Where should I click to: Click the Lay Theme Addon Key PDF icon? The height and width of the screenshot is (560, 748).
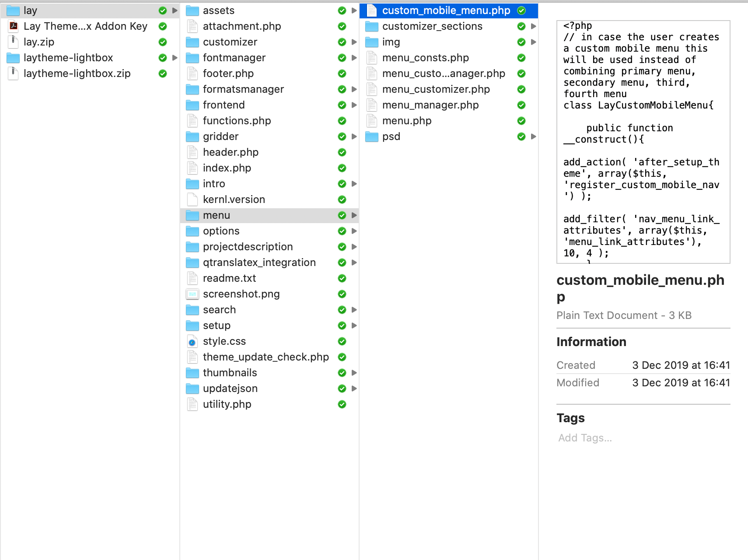click(x=14, y=26)
